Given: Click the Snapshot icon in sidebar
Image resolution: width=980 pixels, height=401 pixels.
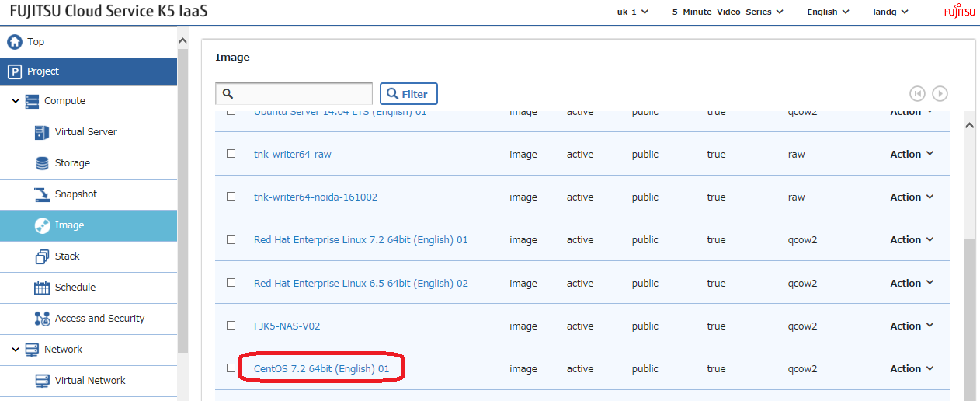Looking at the screenshot, I should tap(42, 194).
